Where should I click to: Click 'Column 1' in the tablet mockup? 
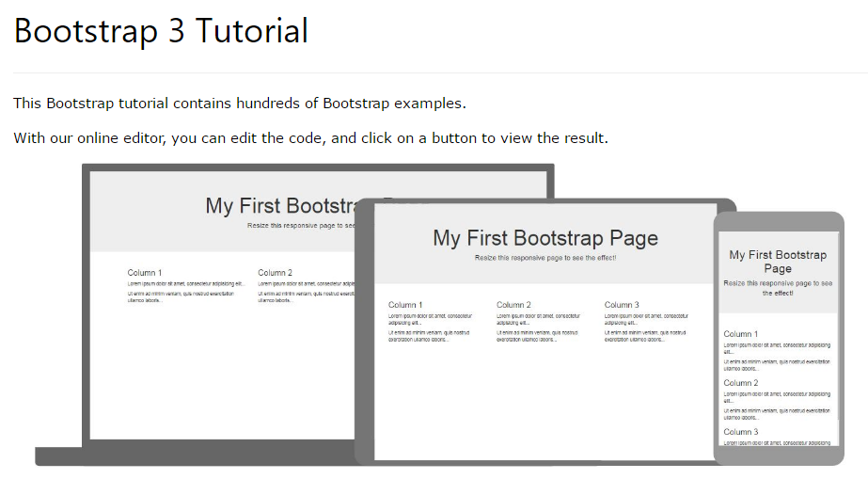(x=405, y=305)
